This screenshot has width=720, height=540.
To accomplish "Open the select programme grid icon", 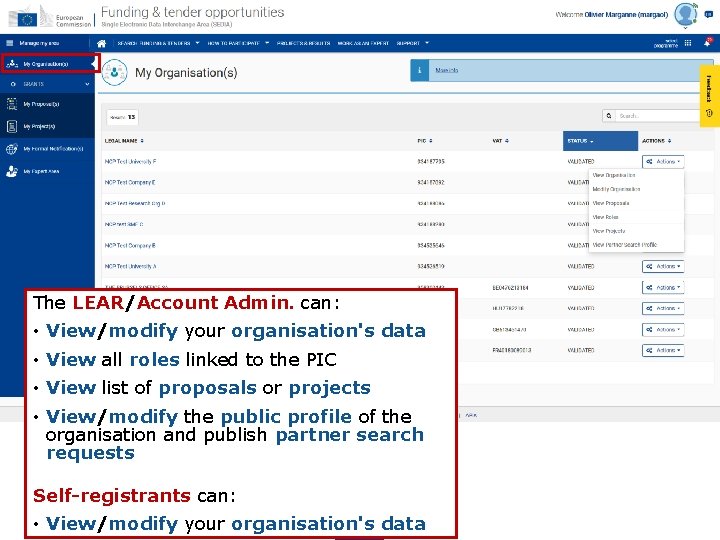I will click(688, 43).
